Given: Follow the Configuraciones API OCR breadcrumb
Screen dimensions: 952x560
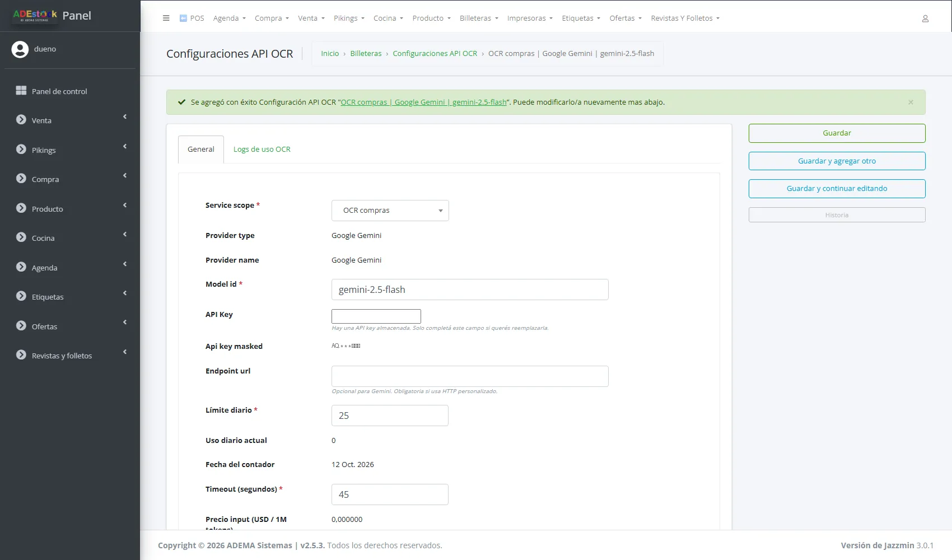Looking at the screenshot, I should coord(435,54).
